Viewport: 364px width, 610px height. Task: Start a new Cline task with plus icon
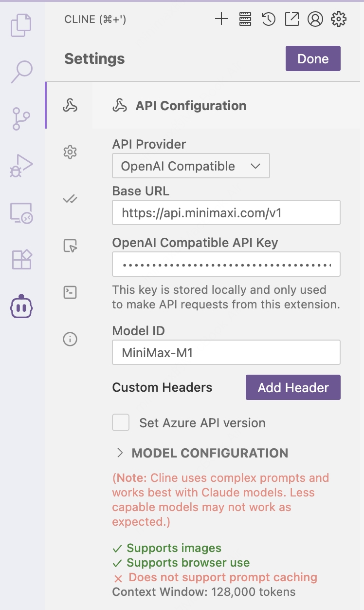(x=221, y=19)
